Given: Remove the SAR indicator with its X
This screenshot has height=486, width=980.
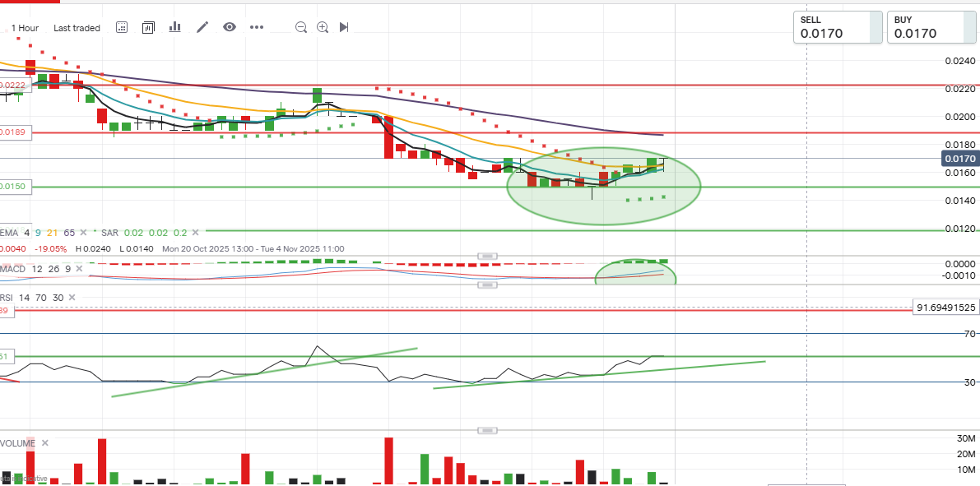Looking at the screenshot, I should pos(193,233).
